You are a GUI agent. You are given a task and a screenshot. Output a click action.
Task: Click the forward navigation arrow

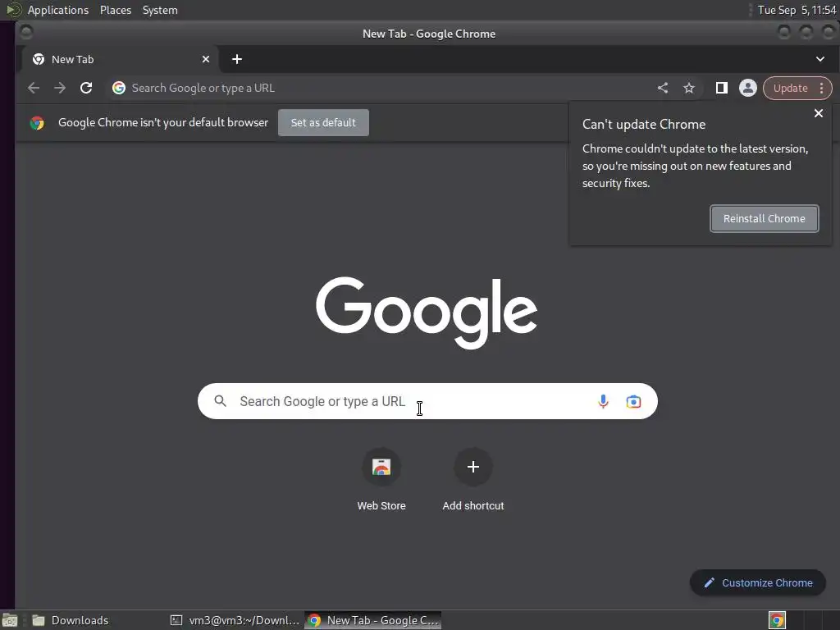tap(59, 88)
